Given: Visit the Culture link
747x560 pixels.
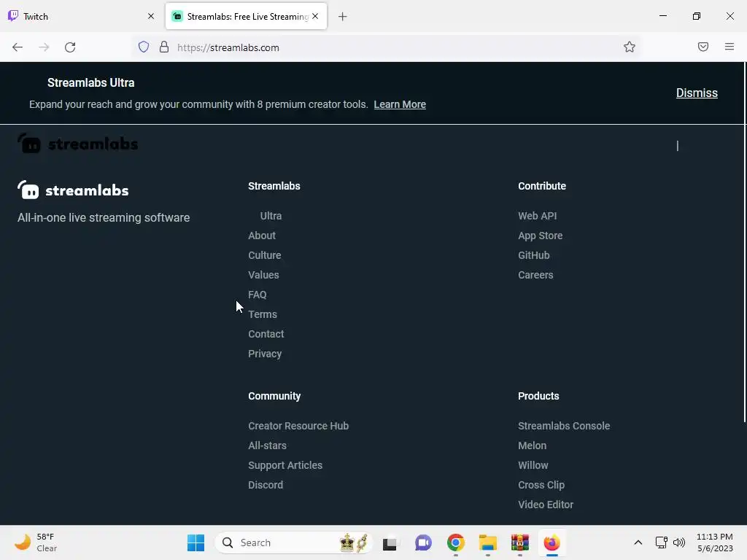Looking at the screenshot, I should tap(264, 255).
